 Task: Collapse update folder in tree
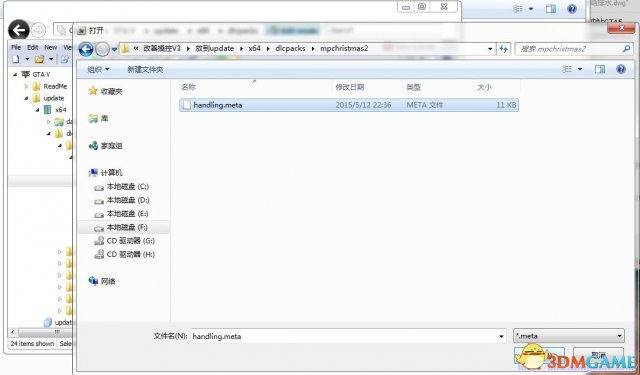(26, 98)
